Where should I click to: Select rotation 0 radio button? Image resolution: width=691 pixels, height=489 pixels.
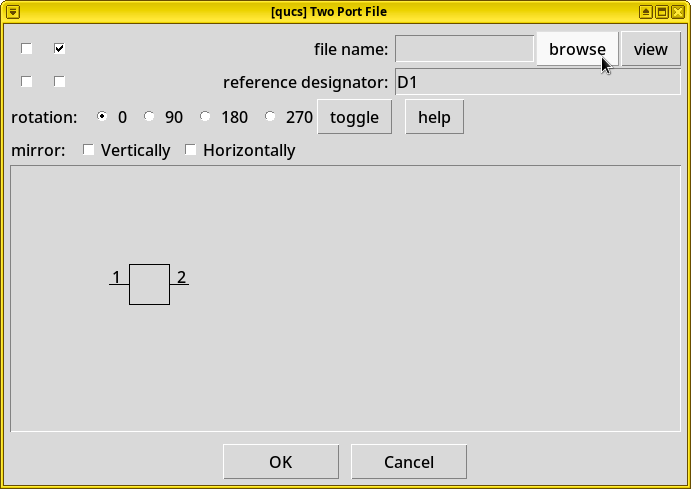point(103,117)
